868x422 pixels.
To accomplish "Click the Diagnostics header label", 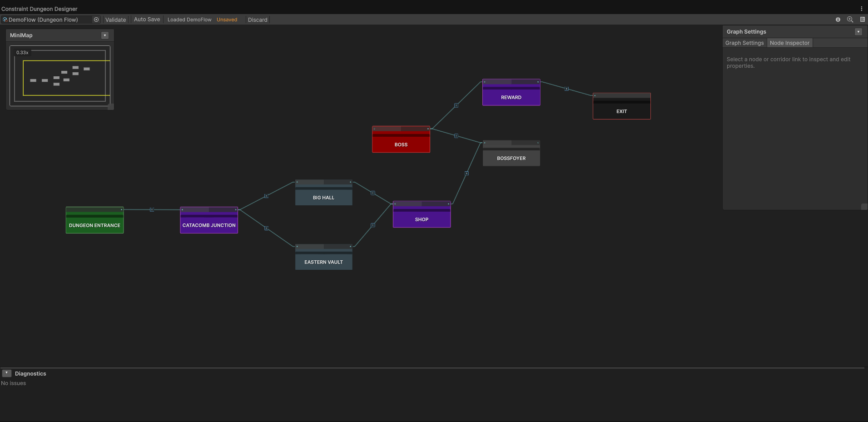I will click(30, 374).
